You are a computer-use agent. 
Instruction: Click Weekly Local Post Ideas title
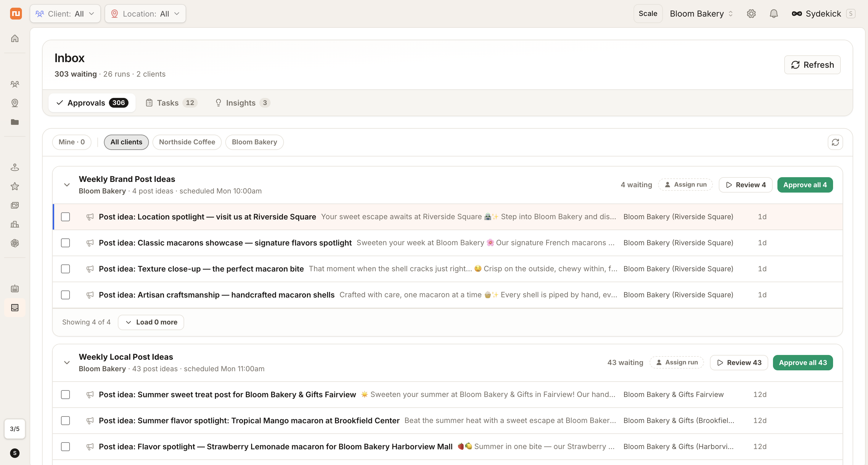[126, 357]
